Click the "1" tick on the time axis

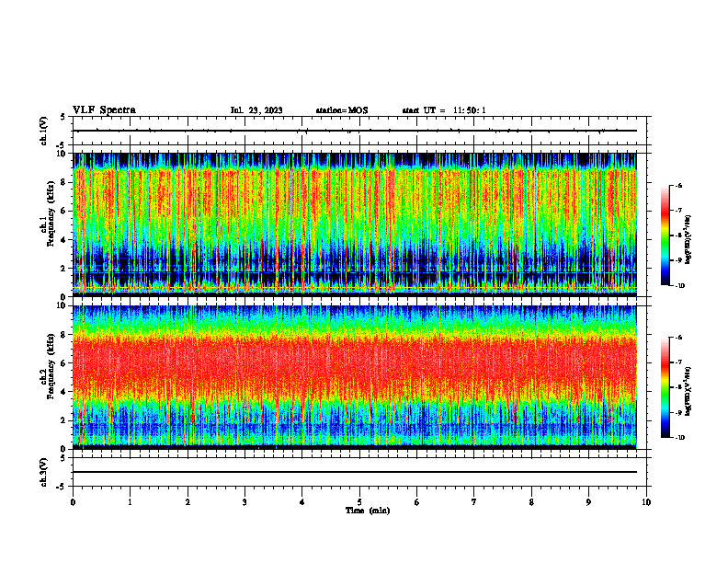[x=130, y=502]
